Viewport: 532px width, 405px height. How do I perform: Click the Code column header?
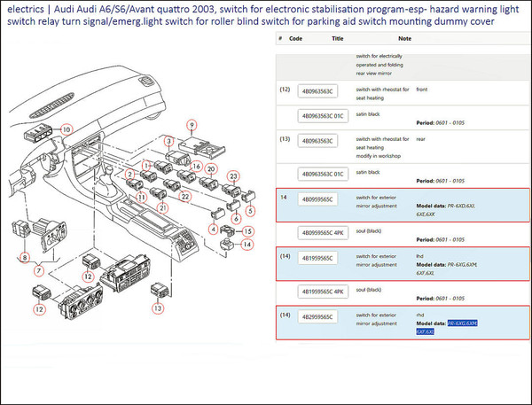pyautogui.click(x=296, y=39)
